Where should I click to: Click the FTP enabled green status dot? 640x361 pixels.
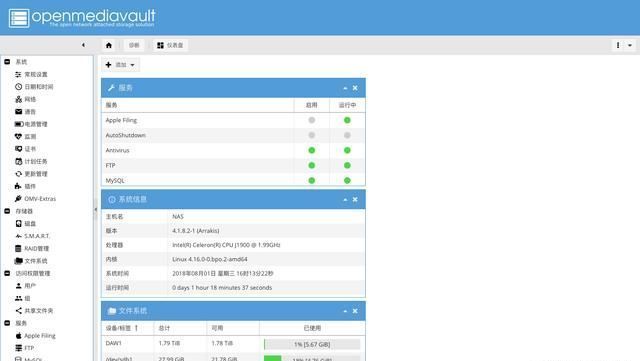point(312,165)
